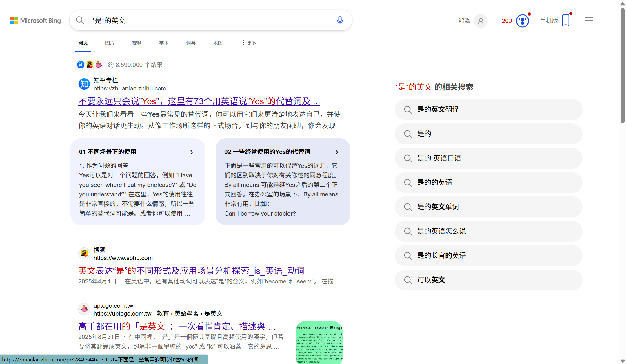Switch to the 图片 tab
The width and height of the screenshot is (626, 364).
point(110,43)
